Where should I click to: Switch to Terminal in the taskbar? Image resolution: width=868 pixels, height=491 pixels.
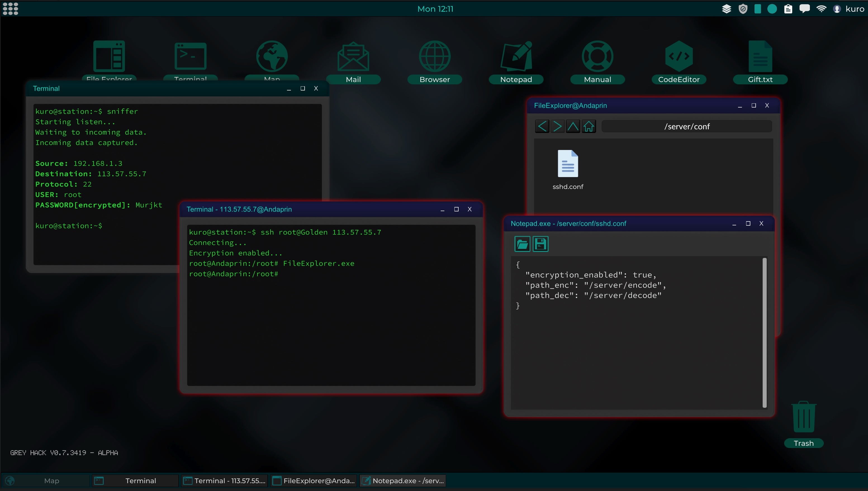tap(135, 481)
